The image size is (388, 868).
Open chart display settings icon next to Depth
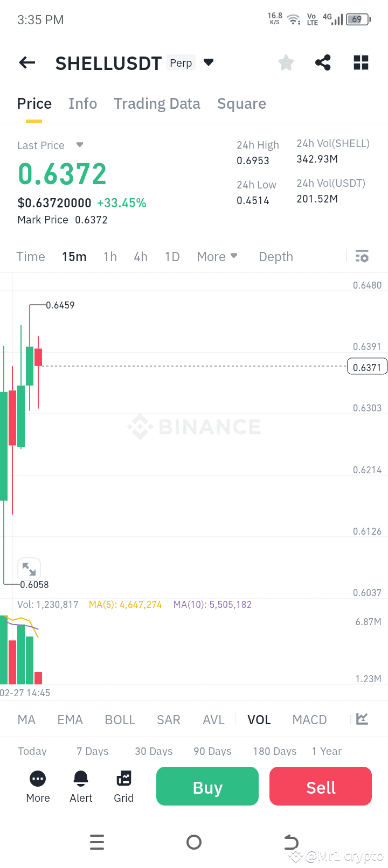pyautogui.click(x=362, y=257)
